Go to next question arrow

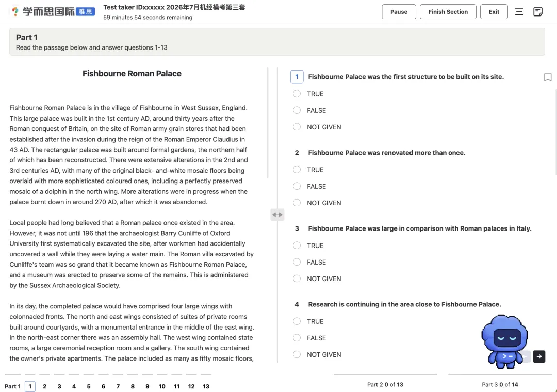[x=539, y=356]
